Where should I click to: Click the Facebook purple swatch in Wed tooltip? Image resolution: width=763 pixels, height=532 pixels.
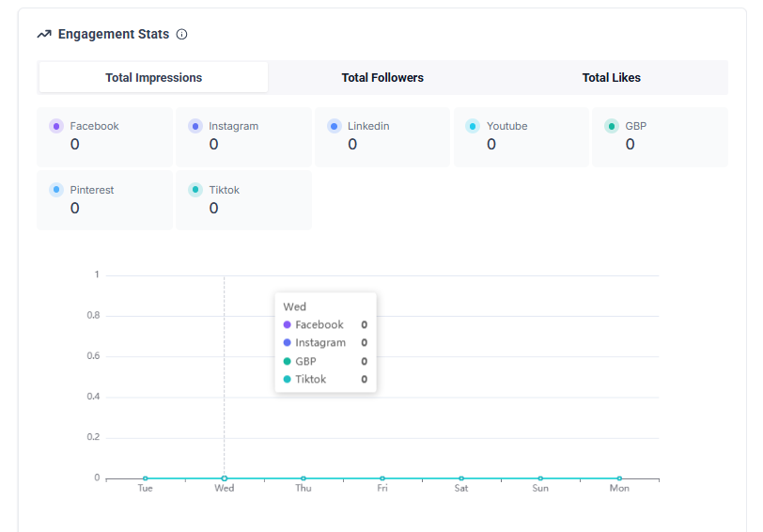[x=288, y=324]
